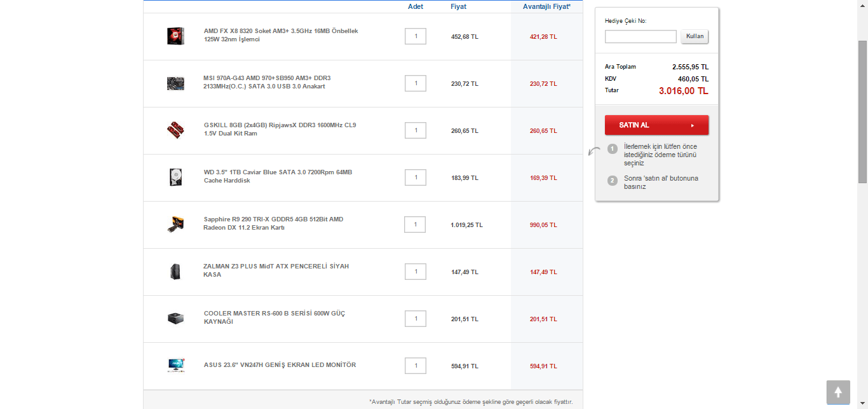
Task: Open MSI 970A-G43 Anakart product link
Action: pyautogui.click(x=267, y=82)
